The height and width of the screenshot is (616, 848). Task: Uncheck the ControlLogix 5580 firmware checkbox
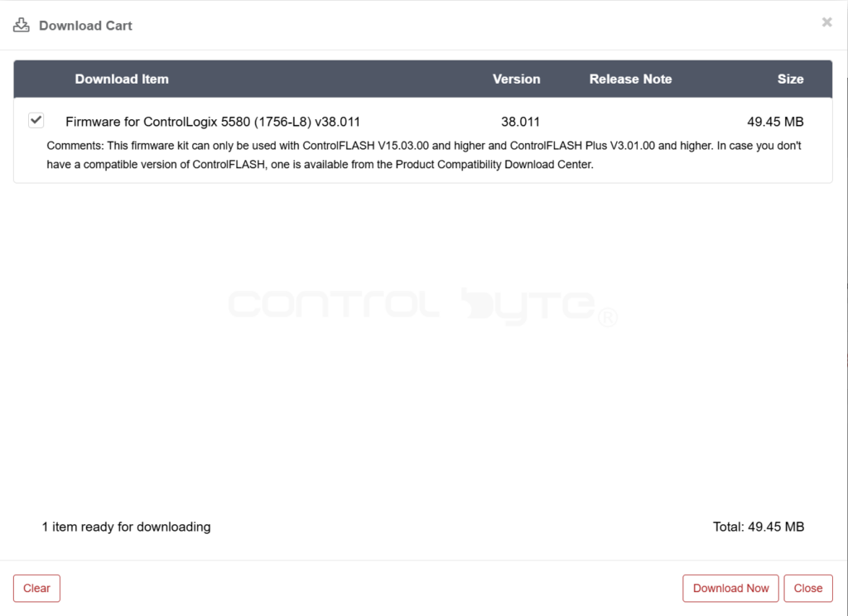[36, 120]
